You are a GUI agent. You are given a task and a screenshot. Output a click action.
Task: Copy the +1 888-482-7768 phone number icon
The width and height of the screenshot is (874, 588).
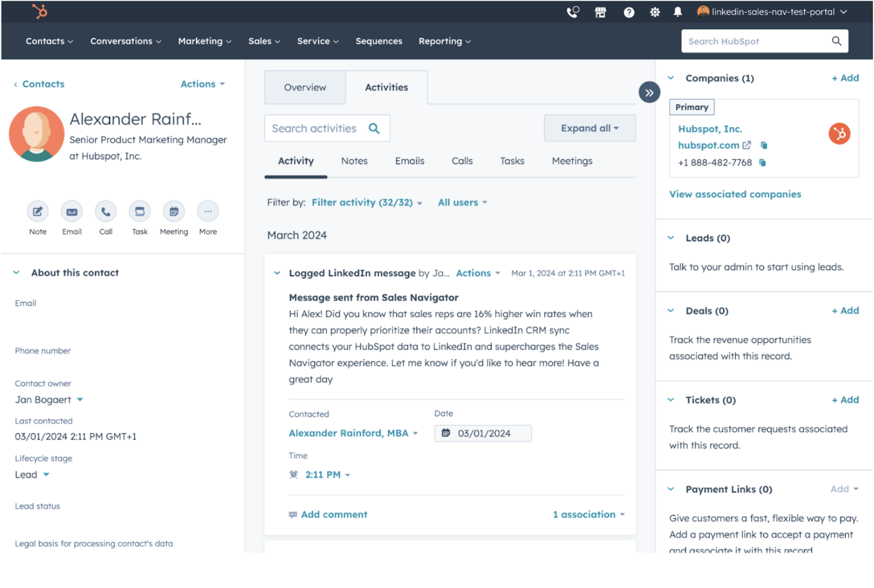pyautogui.click(x=762, y=163)
